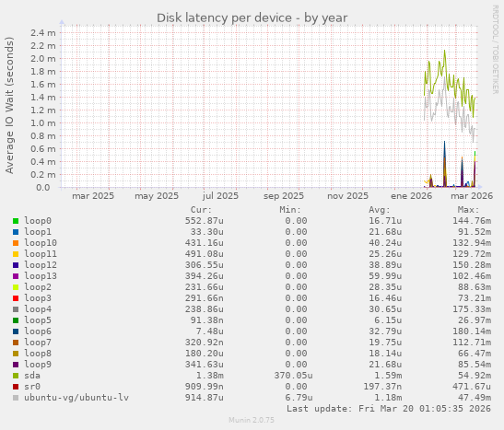The width and height of the screenshot is (504, 430).
Task: Select the loop8 legend label
Action: [x=38, y=354]
